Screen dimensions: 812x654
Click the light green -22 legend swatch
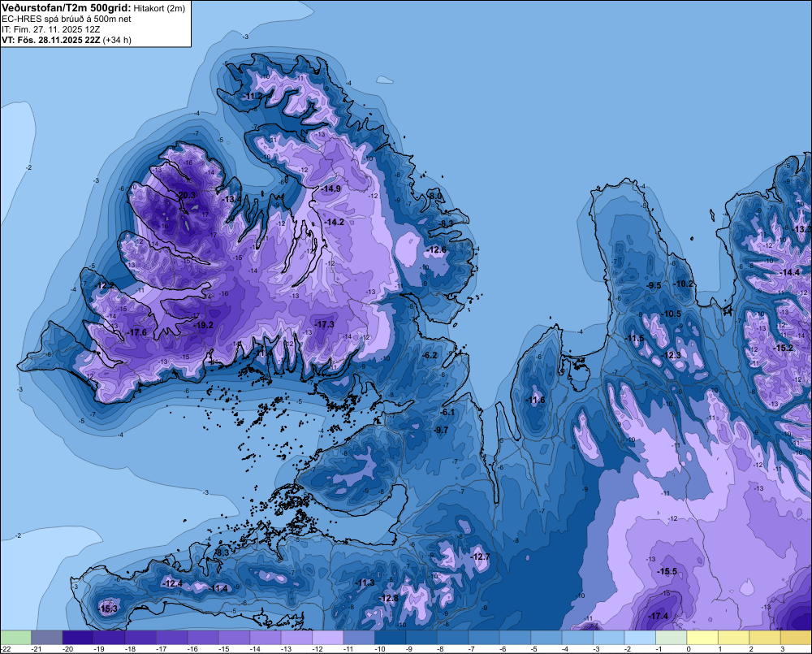(15, 638)
